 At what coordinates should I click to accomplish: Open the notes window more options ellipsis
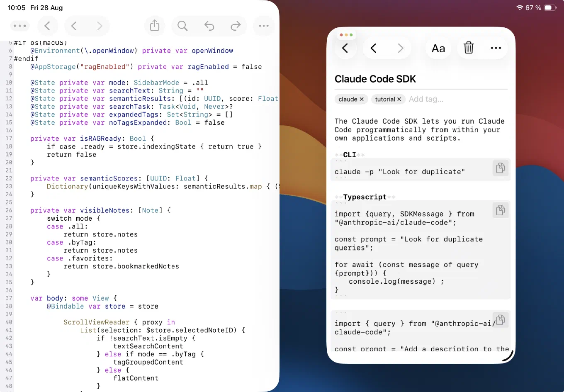point(496,48)
